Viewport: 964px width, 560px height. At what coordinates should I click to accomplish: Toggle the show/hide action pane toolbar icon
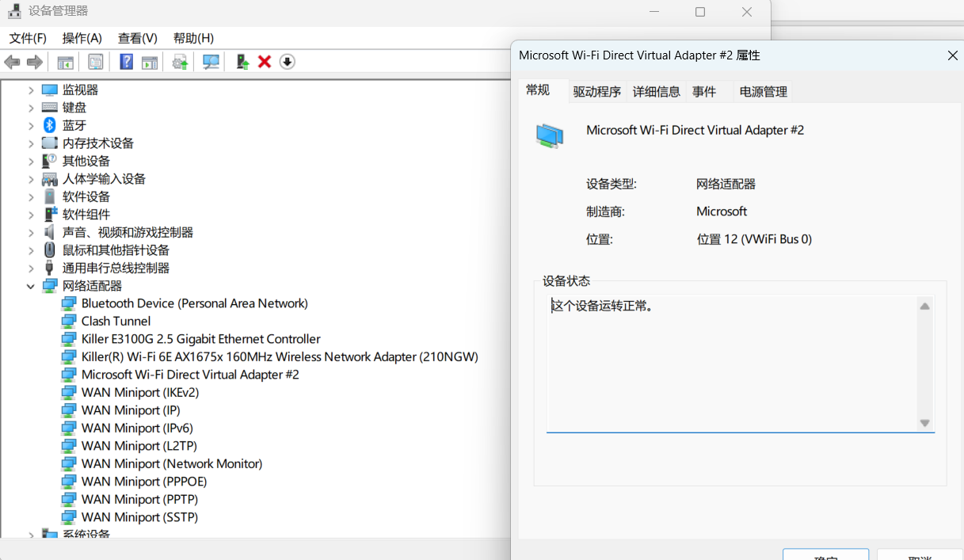click(150, 62)
